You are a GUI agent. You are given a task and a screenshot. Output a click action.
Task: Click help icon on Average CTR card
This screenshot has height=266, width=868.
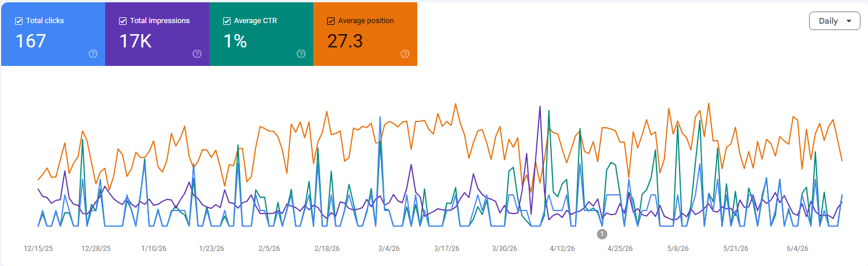coord(301,54)
